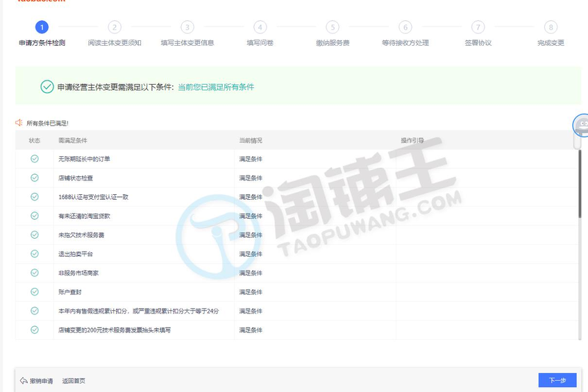Click status check icon for 1688认证与支付宝认证一致
Screen dimensions: 588x392
(35, 197)
